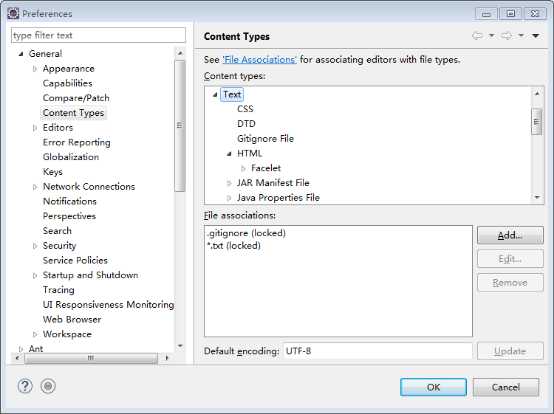Click the forward navigation arrow icon
Viewport: 554px width, 414px height.
click(x=507, y=36)
